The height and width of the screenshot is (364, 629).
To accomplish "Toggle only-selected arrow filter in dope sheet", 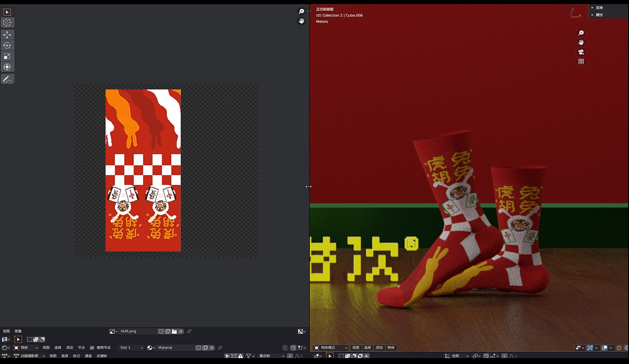I will pyautogui.click(x=227, y=356).
